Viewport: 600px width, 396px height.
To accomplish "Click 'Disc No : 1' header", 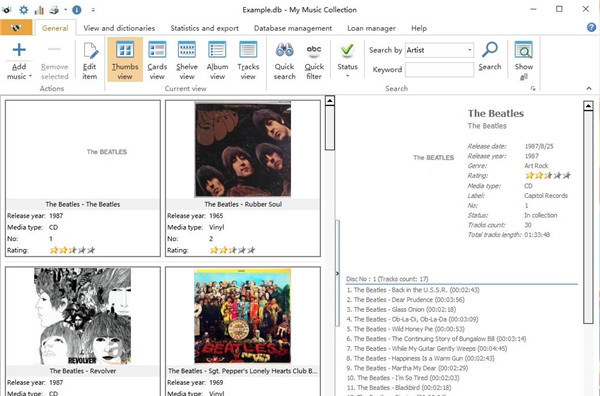I will point(387,279).
